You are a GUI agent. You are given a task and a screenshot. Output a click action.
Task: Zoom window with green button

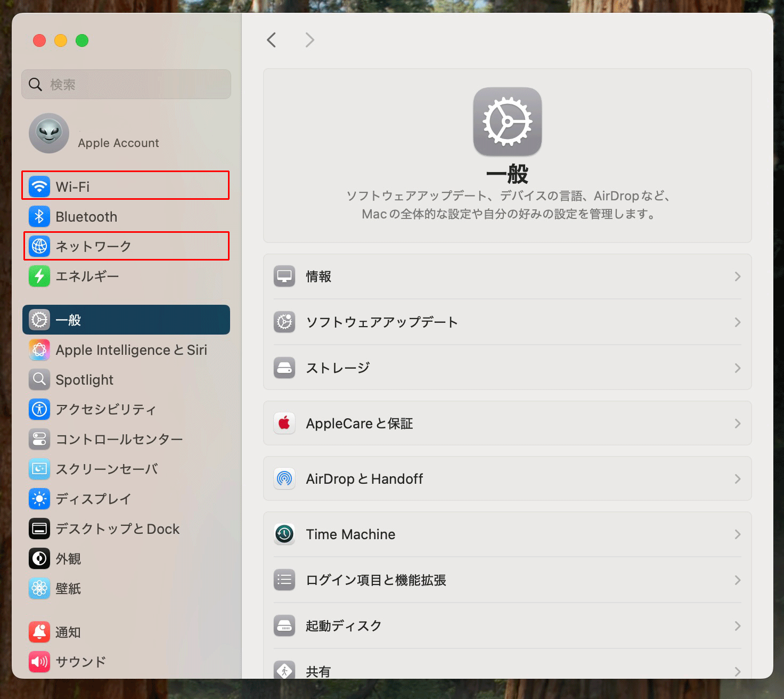click(82, 40)
